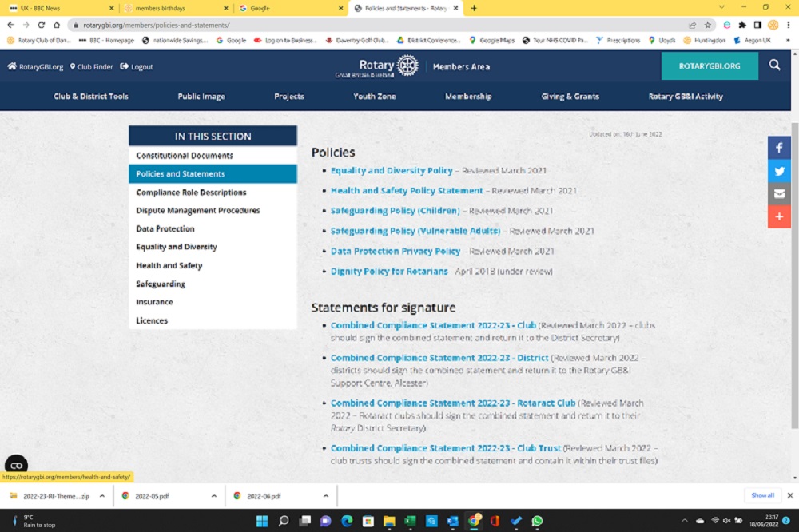
Task: Close the downloads bar
Action: (790, 495)
